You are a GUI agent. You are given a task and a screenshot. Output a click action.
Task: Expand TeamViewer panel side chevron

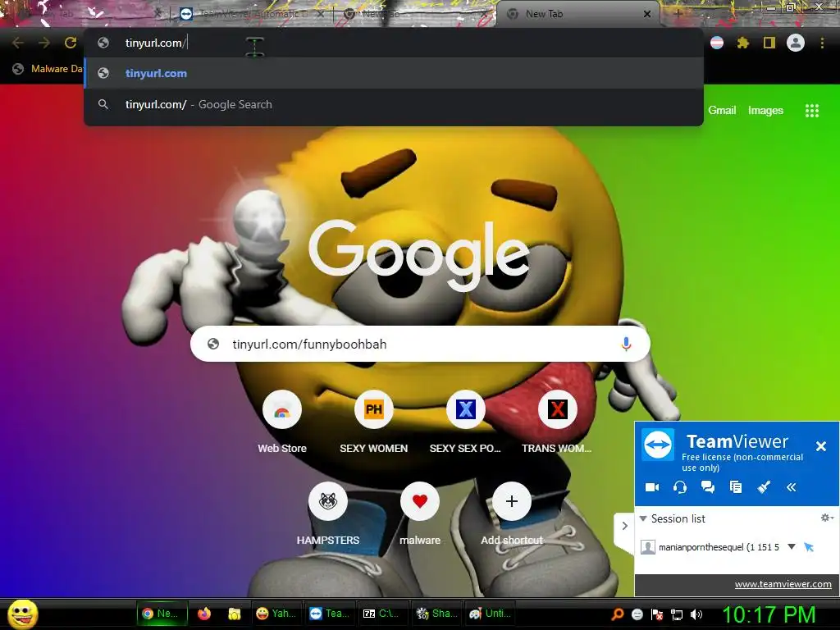click(624, 526)
